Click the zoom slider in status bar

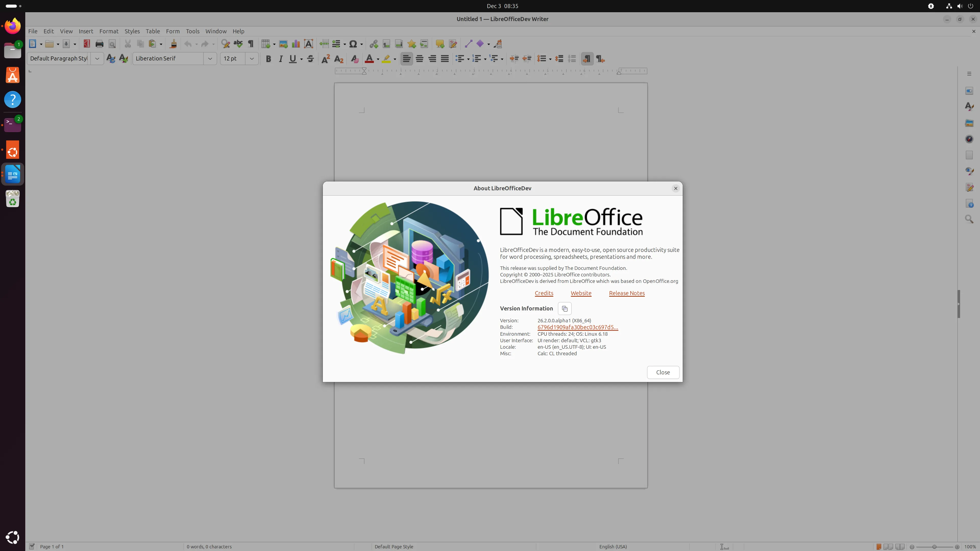pos(934,546)
